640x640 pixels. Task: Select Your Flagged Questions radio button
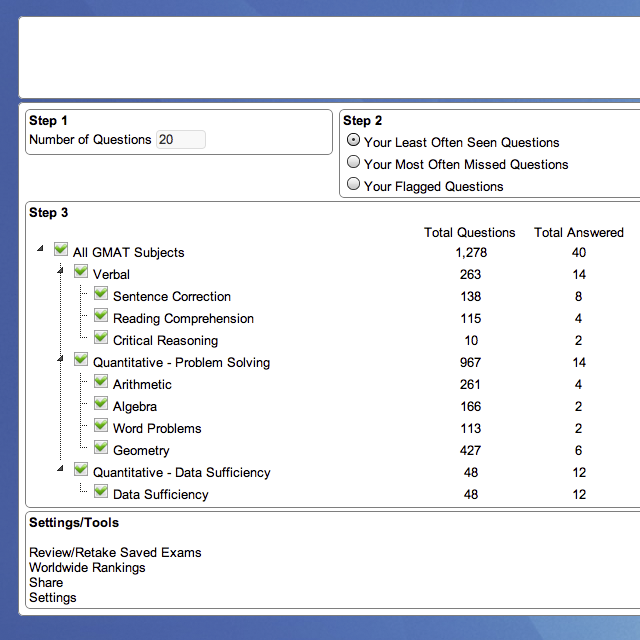click(x=353, y=184)
